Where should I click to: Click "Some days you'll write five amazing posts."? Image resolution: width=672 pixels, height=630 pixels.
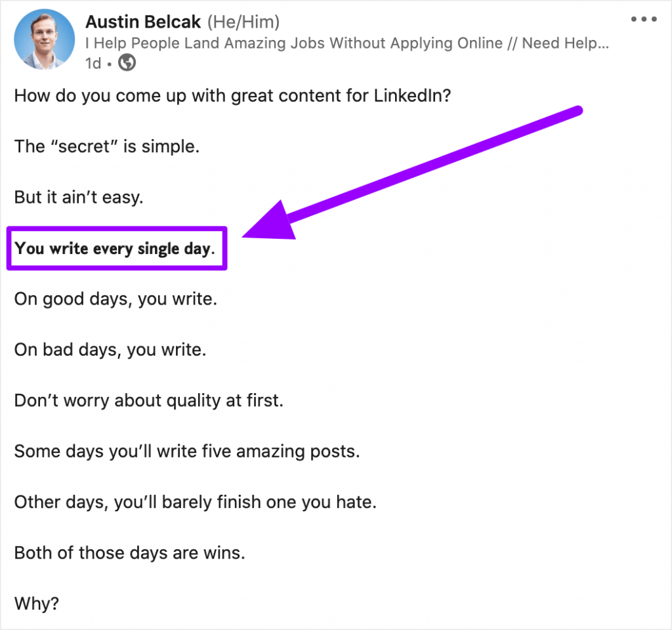187,451
